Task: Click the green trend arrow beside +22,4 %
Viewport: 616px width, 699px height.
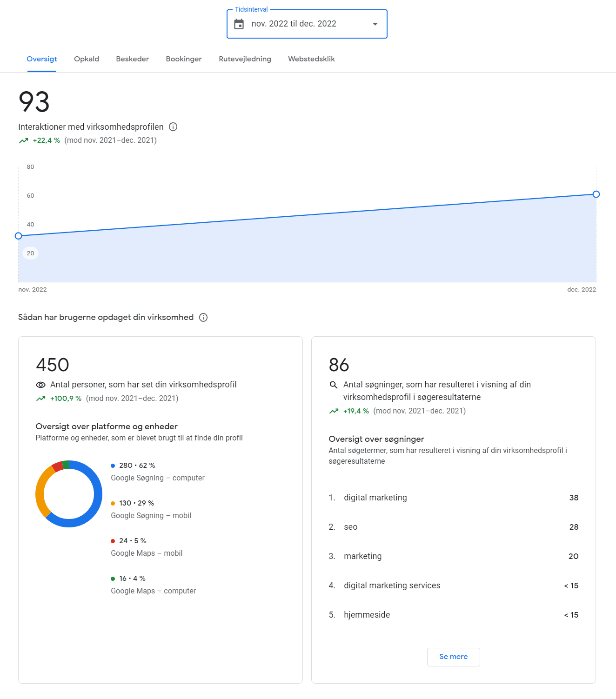Action: pyautogui.click(x=23, y=140)
